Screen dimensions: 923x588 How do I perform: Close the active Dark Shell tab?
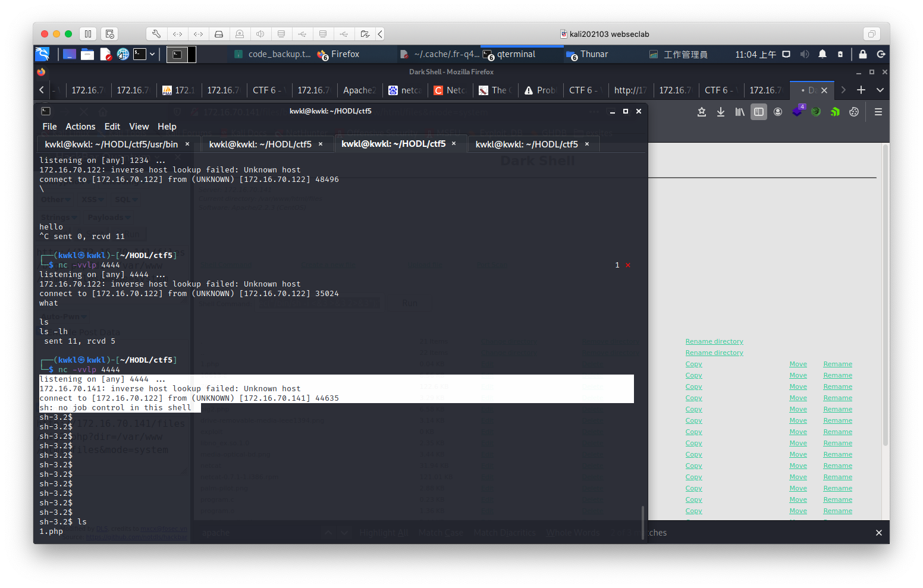pyautogui.click(x=824, y=90)
